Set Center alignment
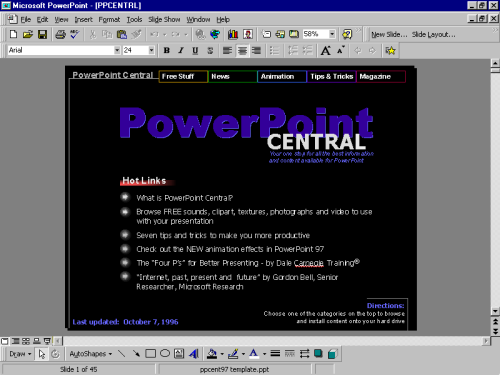This screenshot has height=375, width=500. (x=242, y=50)
